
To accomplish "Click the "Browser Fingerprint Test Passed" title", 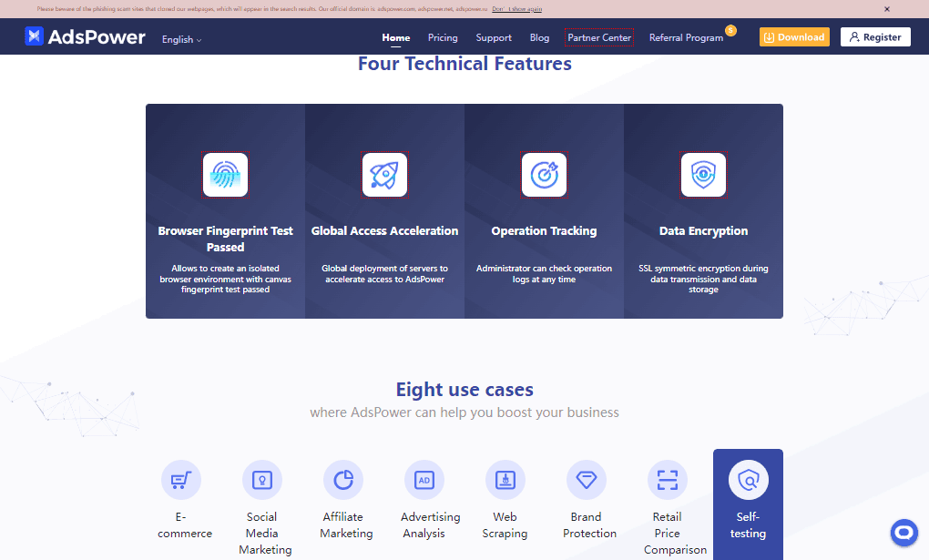I will pyautogui.click(x=225, y=239).
